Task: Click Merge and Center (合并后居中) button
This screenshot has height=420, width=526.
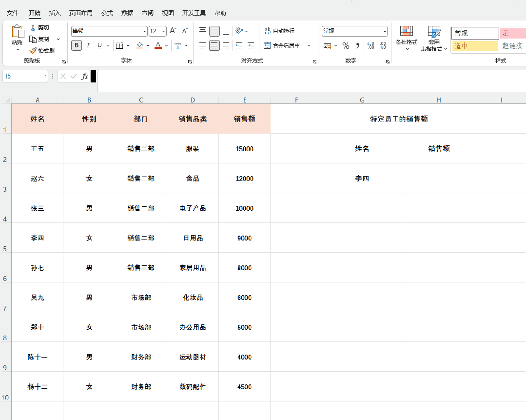Action: 282,45
